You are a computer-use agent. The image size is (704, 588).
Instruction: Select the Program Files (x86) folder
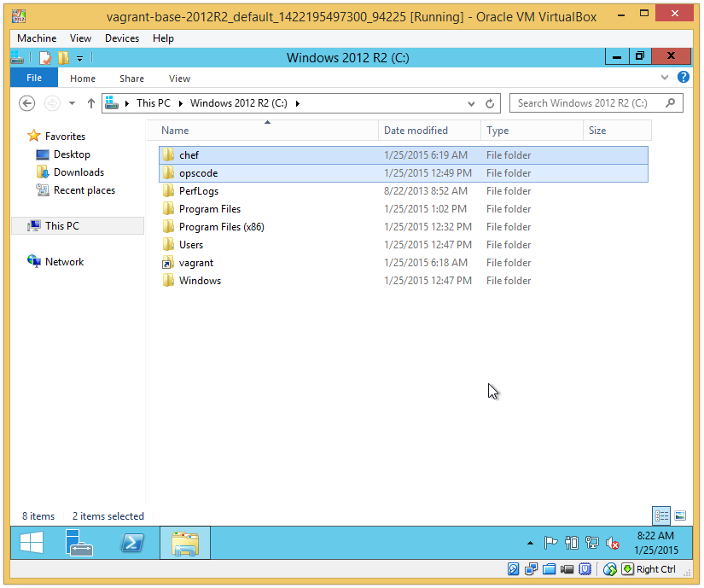pyautogui.click(x=403, y=227)
